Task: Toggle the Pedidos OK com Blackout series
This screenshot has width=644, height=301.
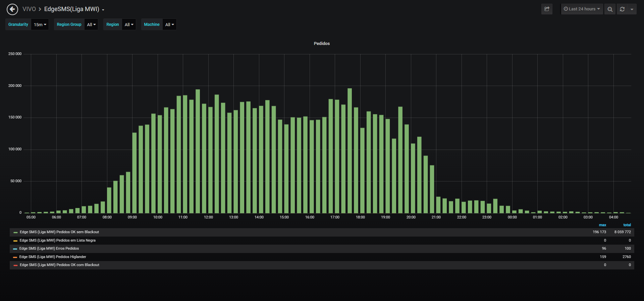Action: (x=59, y=265)
